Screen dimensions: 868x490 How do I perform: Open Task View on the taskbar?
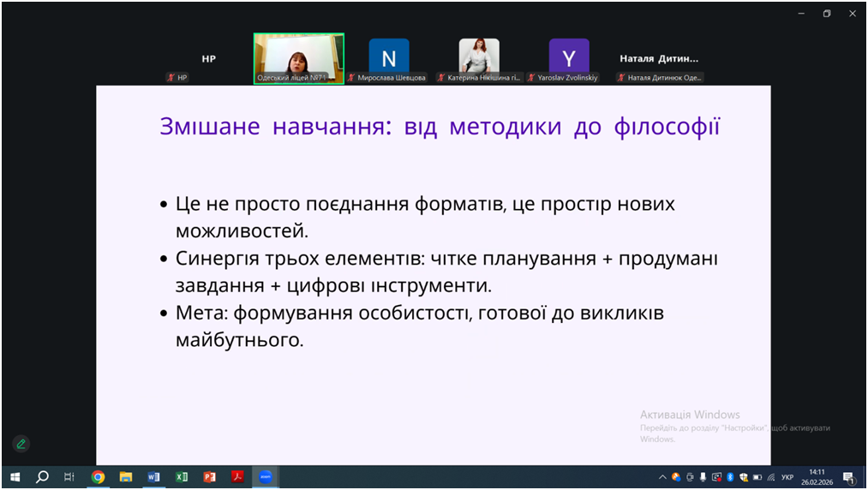tap(69, 477)
